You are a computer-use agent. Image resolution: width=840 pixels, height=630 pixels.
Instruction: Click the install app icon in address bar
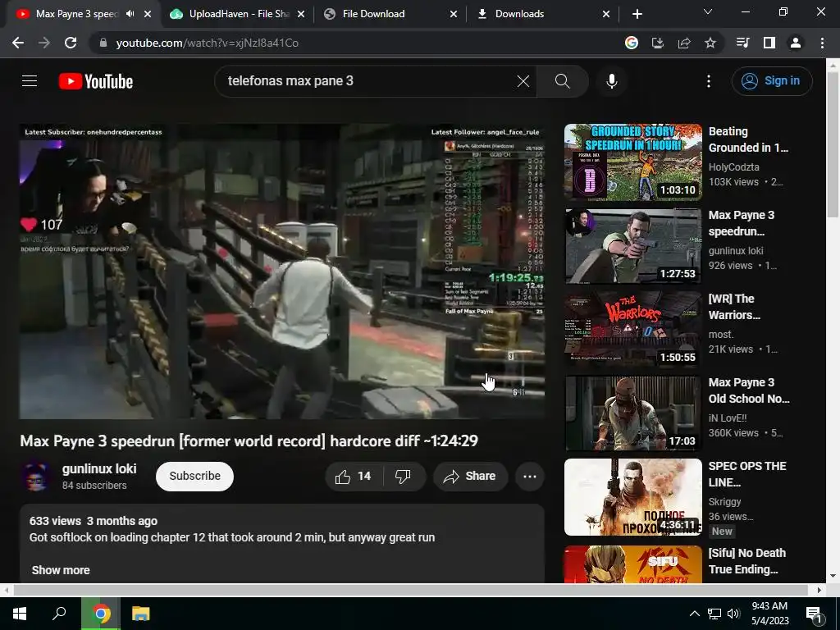pyautogui.click(x=658, y=43)
